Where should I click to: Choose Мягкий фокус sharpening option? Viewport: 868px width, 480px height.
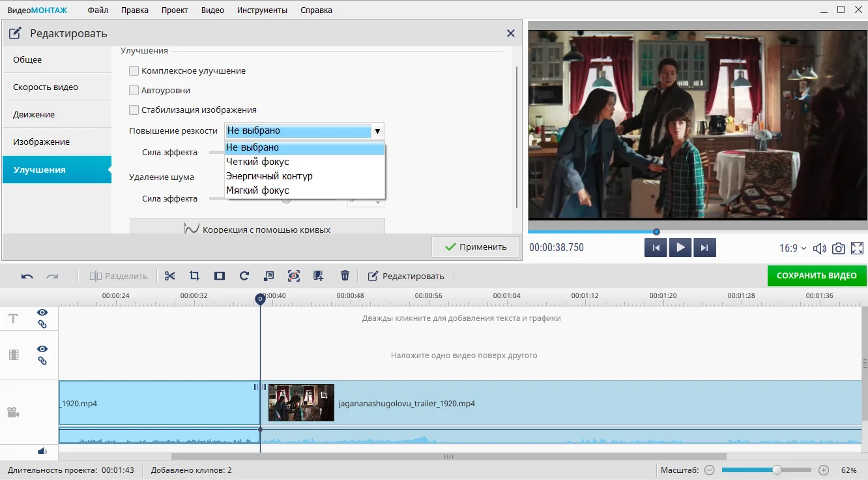[x=257, y=190]
